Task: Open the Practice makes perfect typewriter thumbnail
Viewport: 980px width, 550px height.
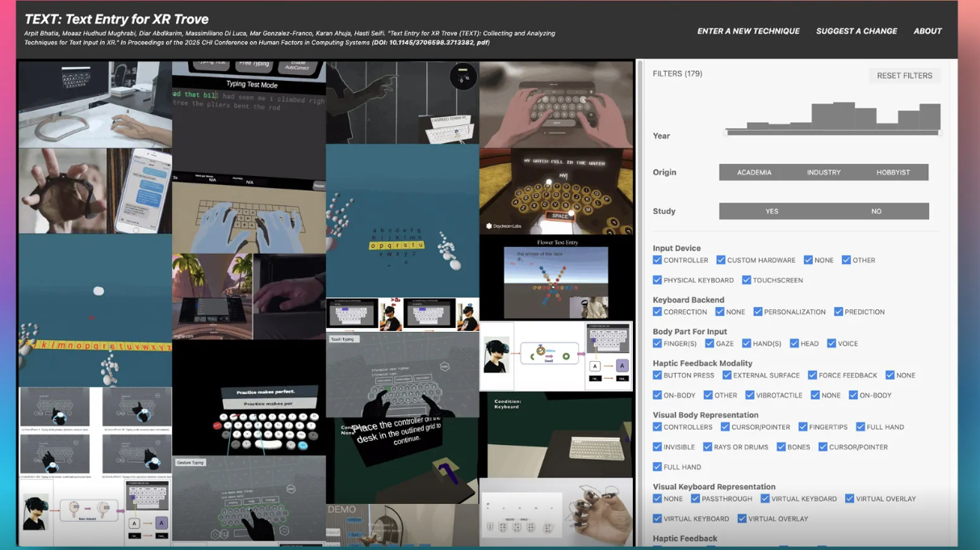Action: click(249, 397)
